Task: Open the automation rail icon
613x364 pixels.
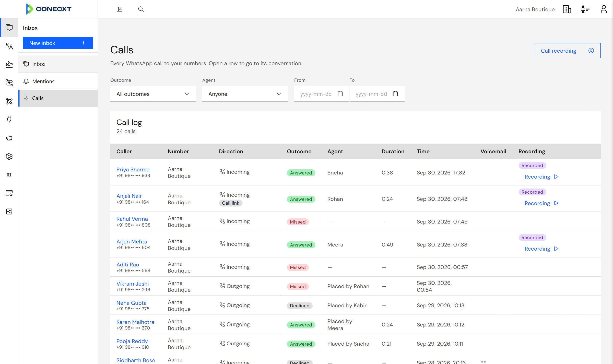Action: [x=9, y=101]
